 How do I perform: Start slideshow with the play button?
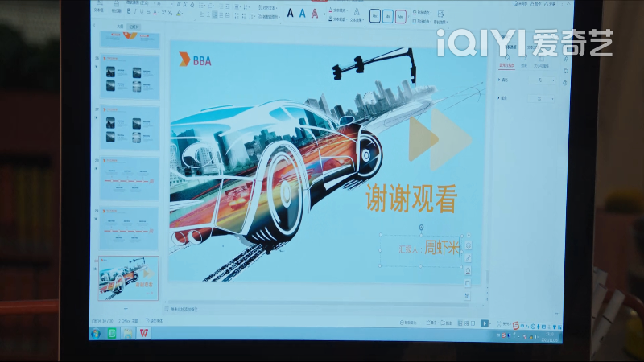pos(485,323)
